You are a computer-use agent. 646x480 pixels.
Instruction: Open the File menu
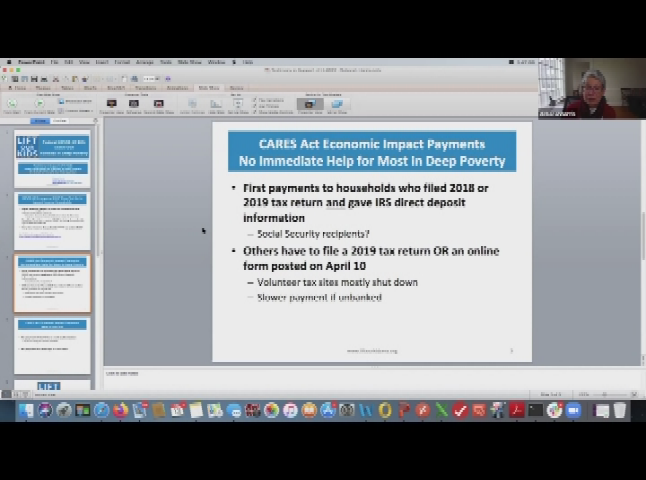pyautogui.click(x=54, y=62)
